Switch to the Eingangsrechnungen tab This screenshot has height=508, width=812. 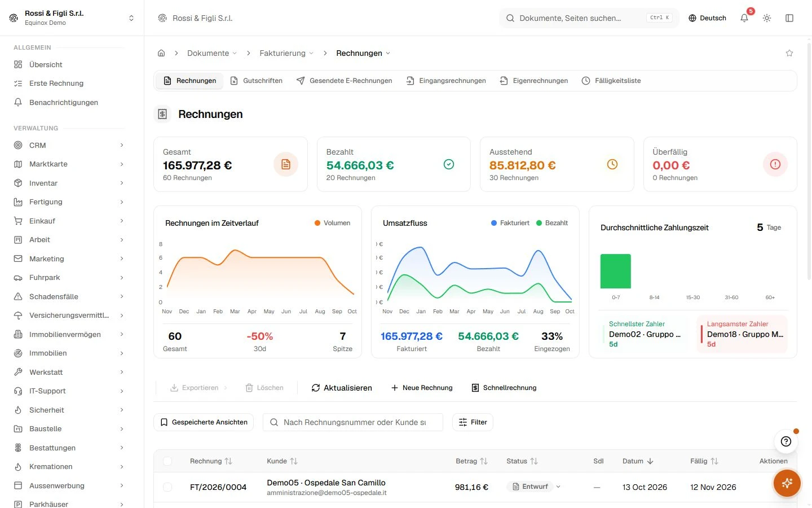point(446,81)
